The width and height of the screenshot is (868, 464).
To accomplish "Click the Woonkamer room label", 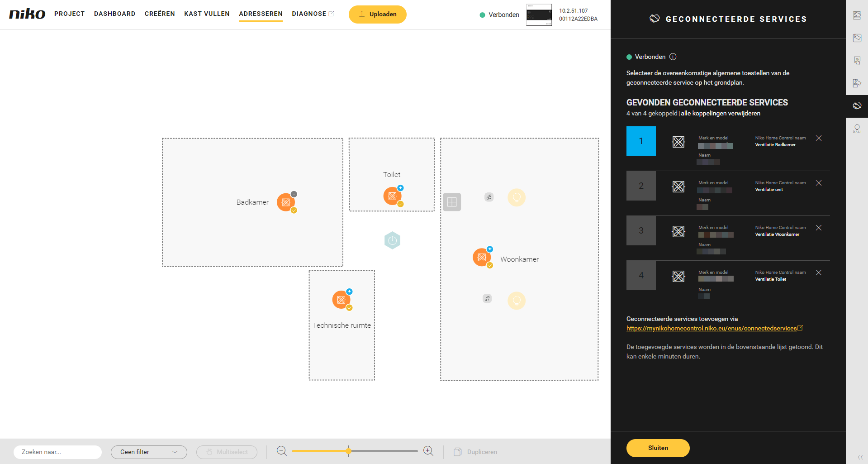I will [519, 259].
